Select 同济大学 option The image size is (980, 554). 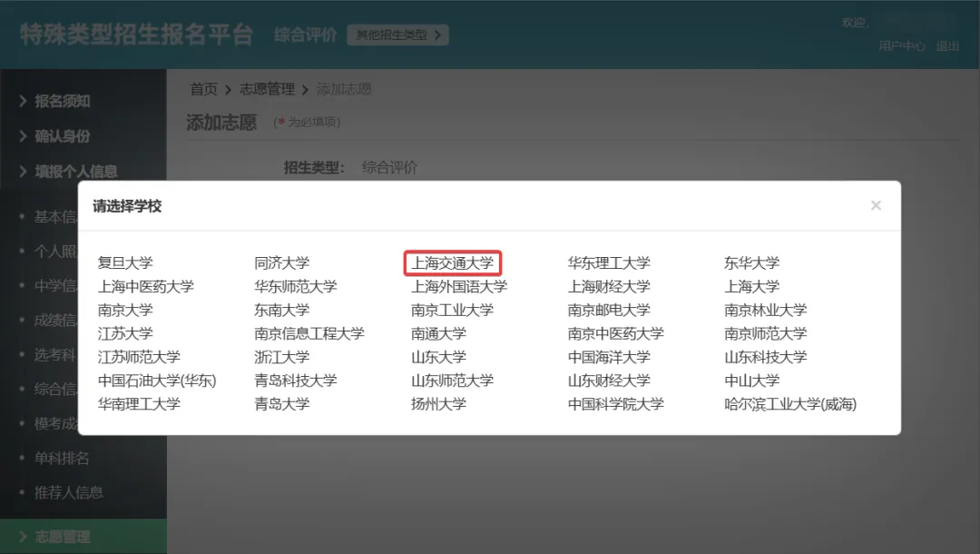tap(281, 263)
